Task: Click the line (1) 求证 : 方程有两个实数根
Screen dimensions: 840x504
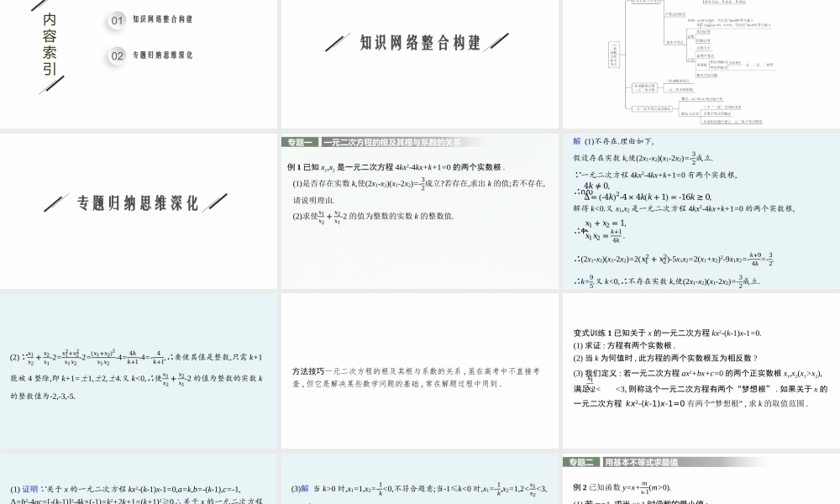Action: (625, 345)
